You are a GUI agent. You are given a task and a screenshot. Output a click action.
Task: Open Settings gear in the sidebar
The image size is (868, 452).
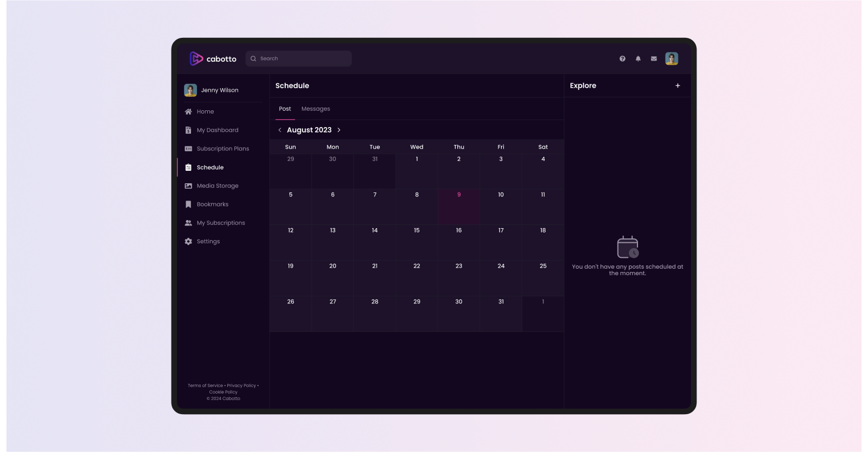[208, 242]
